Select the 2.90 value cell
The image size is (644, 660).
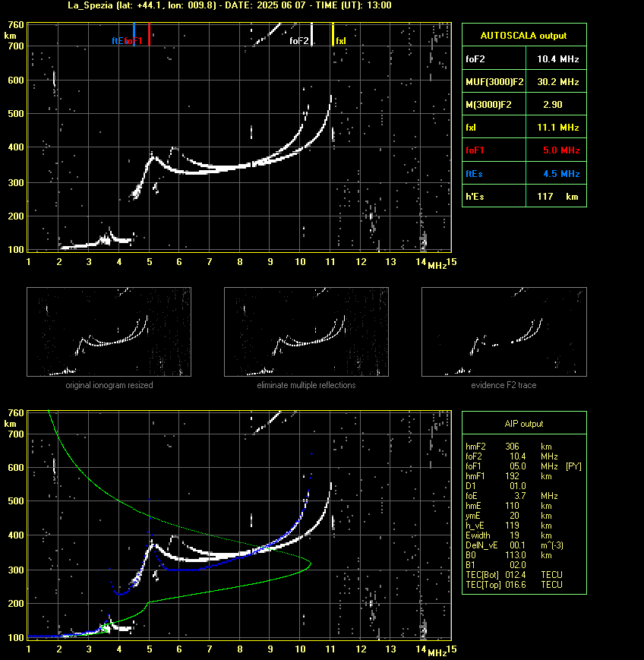pyautogui.click(x=556, y=105)
